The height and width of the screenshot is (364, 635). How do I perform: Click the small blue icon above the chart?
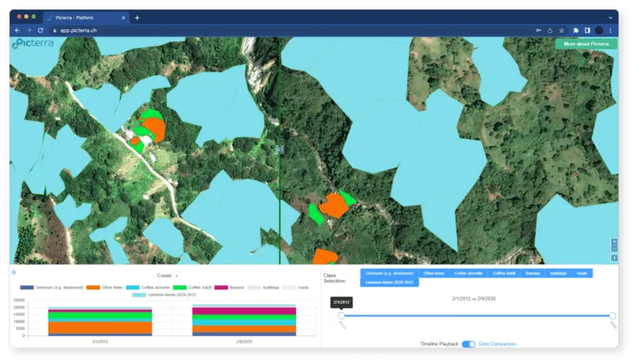click(x=13, y=272)
